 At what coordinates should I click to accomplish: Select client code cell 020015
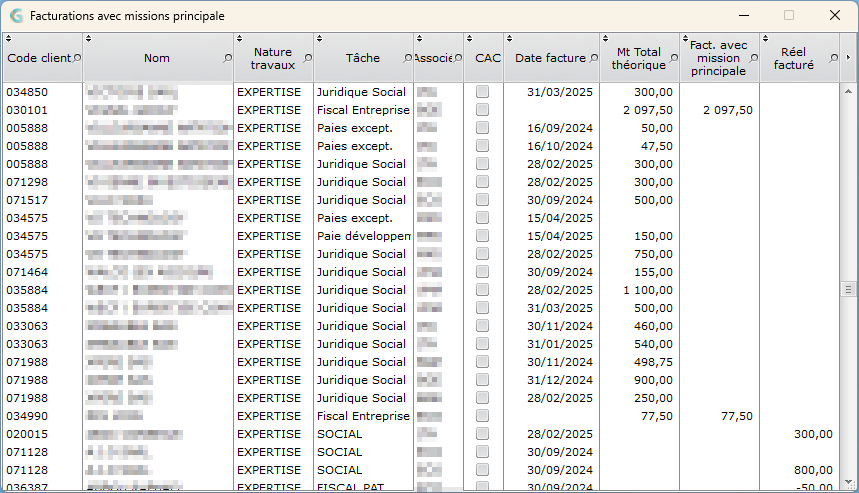pos(27,434)
